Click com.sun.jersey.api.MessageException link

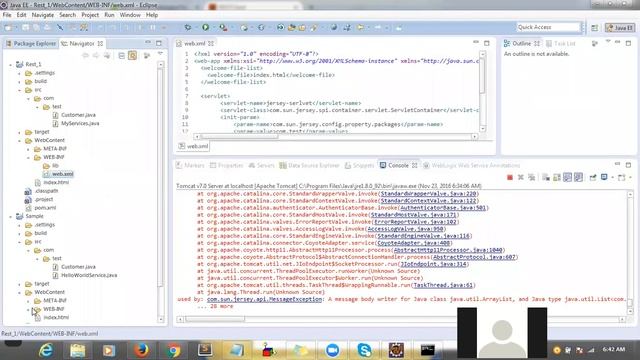pos(264,299)
